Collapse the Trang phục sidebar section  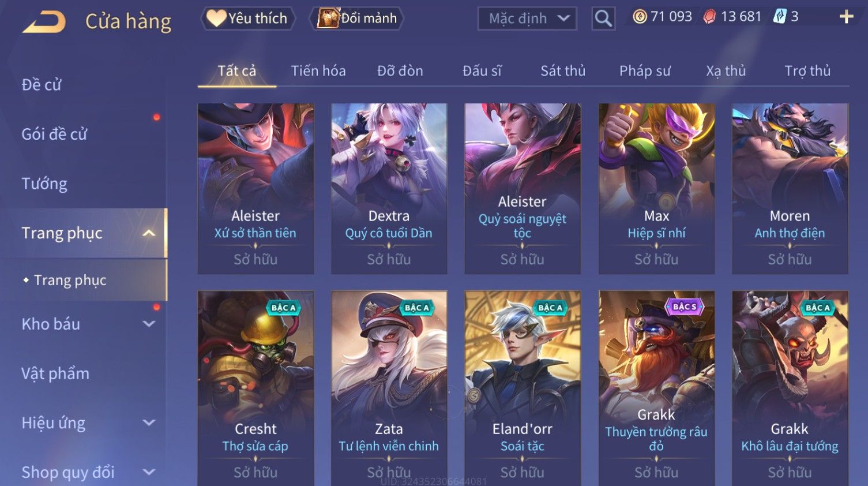point(149,233)
